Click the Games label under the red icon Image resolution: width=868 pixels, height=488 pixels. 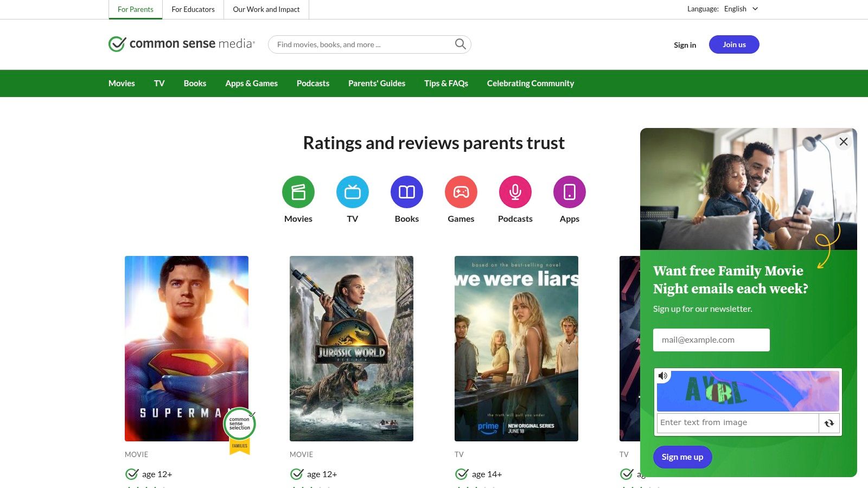click(x=461, y=219)
